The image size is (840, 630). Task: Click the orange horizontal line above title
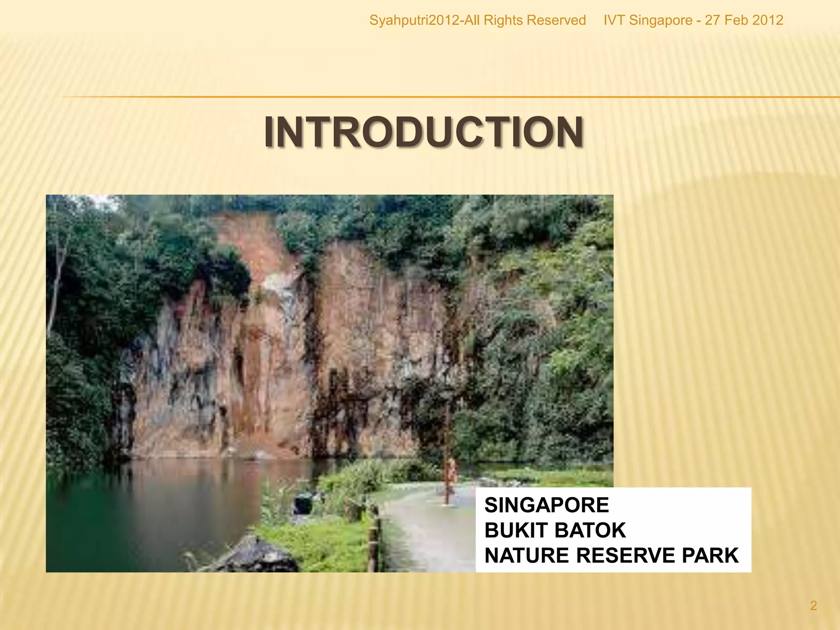pyautogui.click(x=410, y=97)
